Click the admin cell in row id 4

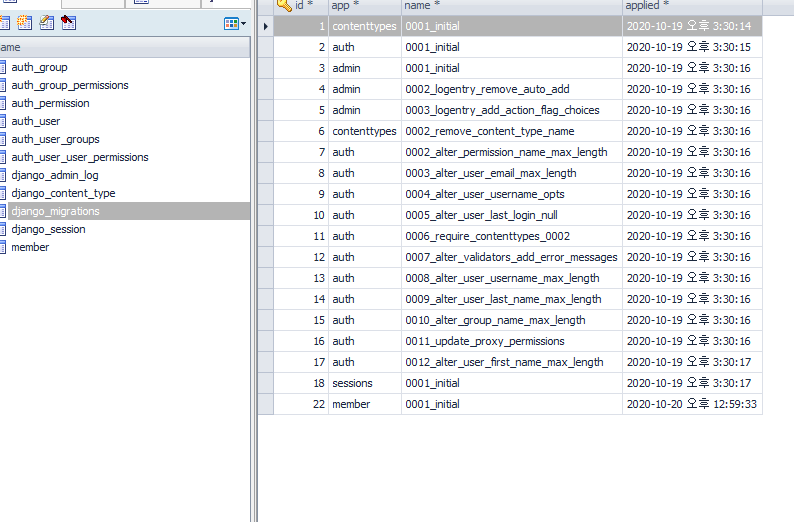[x=365, y=89]
